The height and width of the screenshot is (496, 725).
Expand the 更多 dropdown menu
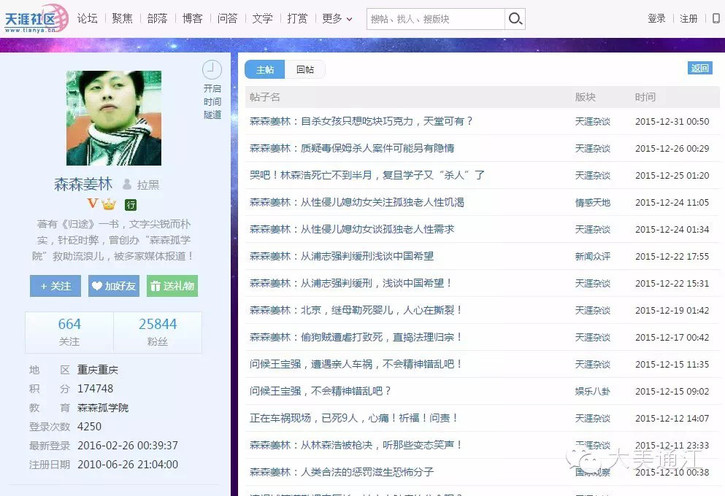click(x=337, y=19)
